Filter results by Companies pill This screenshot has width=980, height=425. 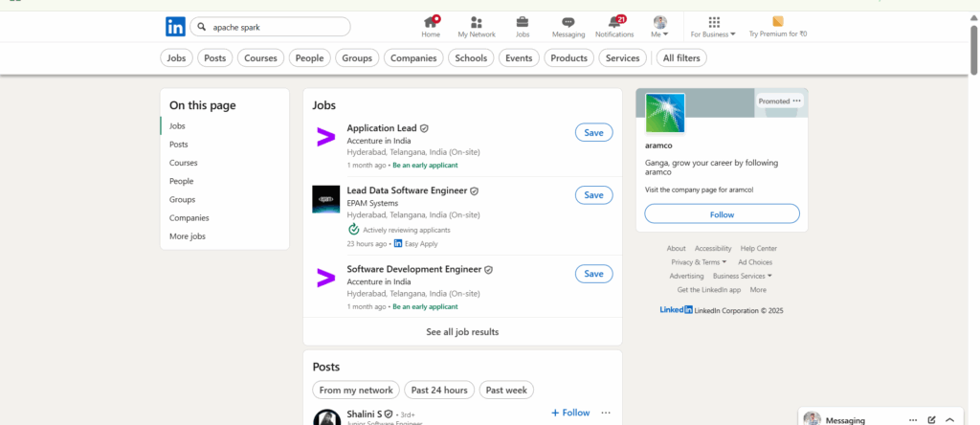413,58
